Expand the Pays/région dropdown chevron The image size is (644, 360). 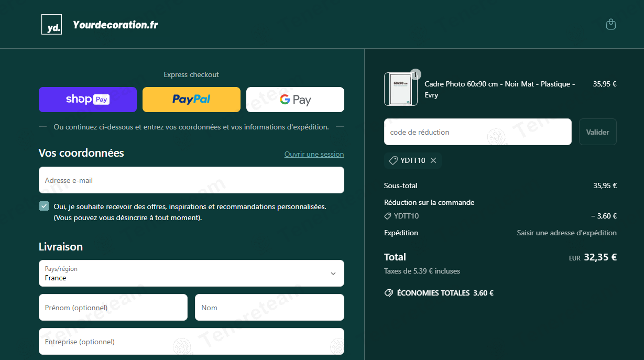tap(333, 274)
